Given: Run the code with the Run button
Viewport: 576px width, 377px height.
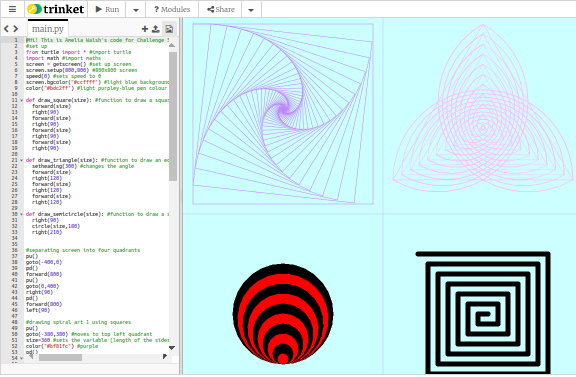Looking at the screenshot, I should [107, 9].
